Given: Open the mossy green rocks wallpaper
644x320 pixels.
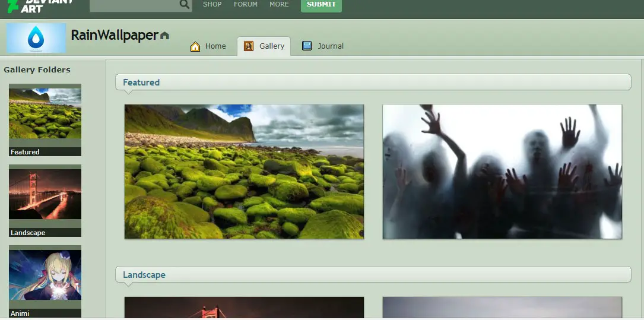Looking at the screenshot, I should [244, 172].
